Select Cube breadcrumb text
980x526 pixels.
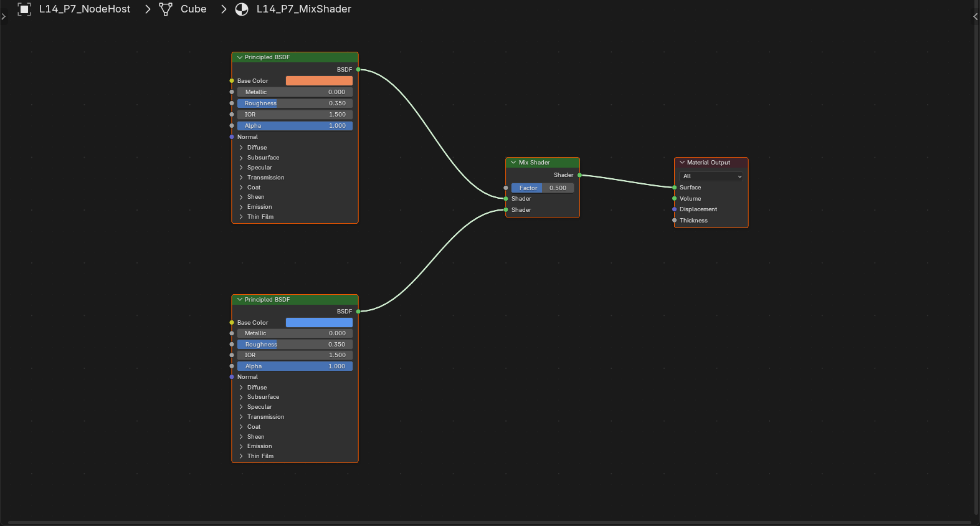pos(194,9)
